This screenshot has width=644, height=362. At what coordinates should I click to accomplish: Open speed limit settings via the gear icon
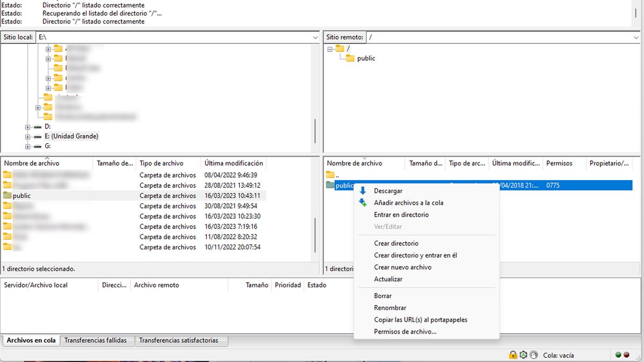click(523, 354)
